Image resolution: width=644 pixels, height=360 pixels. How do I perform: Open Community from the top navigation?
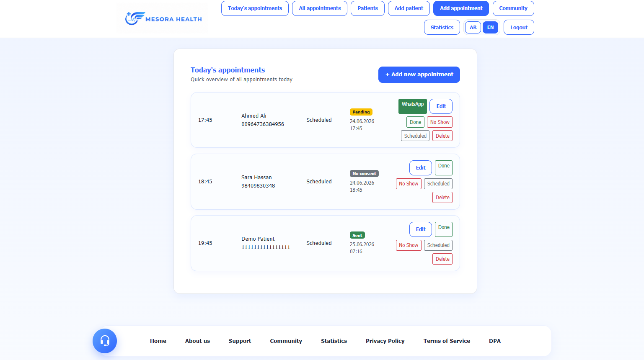[513, 8]
